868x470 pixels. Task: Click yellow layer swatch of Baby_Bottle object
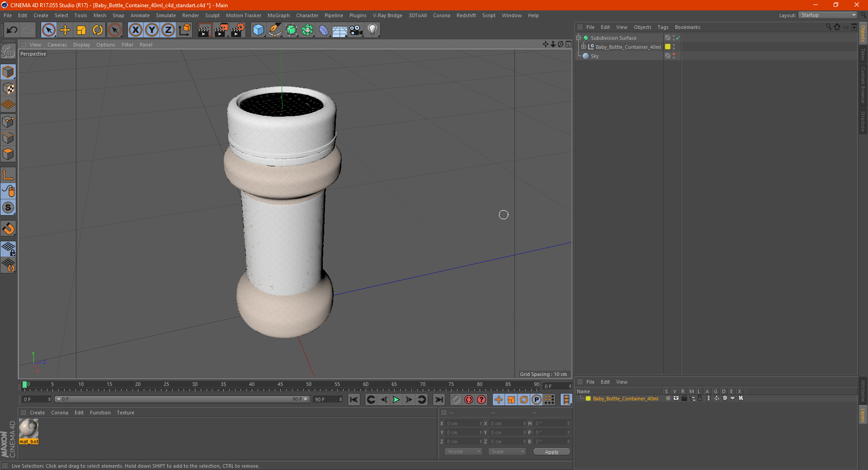[668, 47]
